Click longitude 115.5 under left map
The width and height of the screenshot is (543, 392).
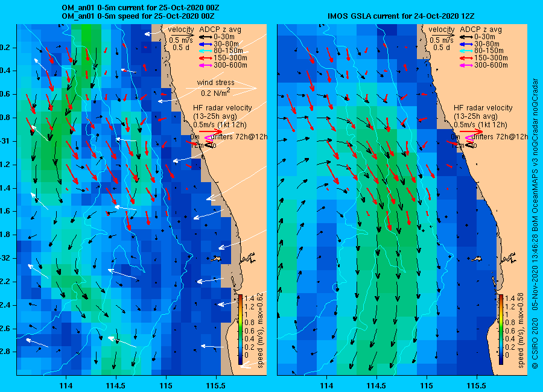point(216,385)
